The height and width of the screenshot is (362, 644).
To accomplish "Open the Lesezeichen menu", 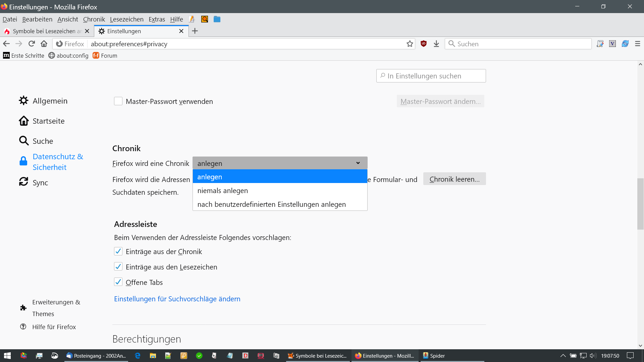I will [126, 19].
